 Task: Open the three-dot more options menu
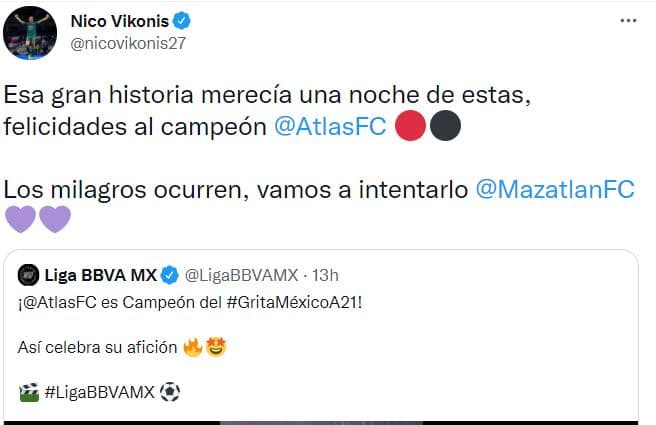[x=628, y=20]
